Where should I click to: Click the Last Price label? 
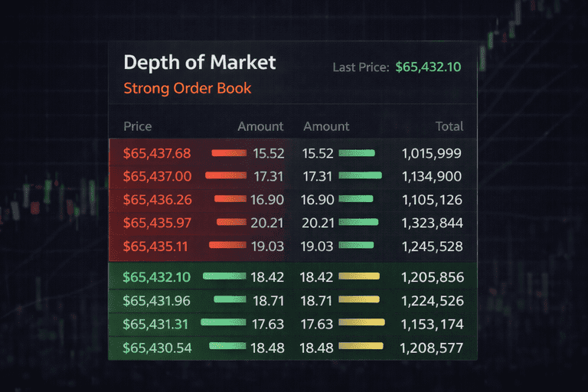coord(361,67)
